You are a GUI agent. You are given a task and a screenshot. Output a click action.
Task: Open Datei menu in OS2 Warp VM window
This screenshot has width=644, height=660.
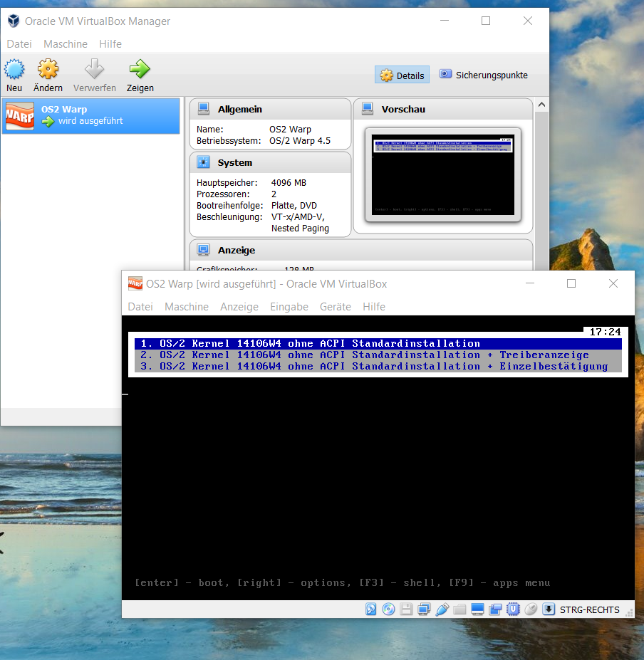coord(140,306)
